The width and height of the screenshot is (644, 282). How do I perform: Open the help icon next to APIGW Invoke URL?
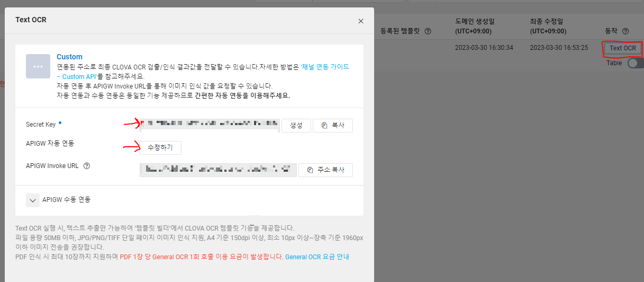[x=87, y=166]
